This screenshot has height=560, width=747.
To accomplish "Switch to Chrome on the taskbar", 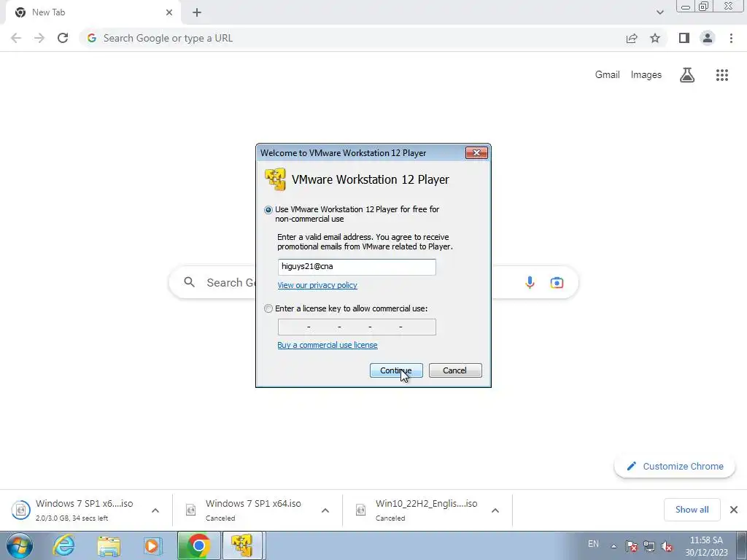I will [x=198, y=545].
